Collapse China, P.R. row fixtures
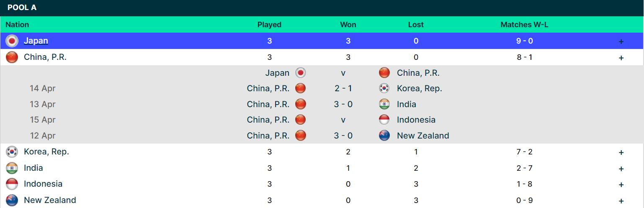 coord(621,58)
